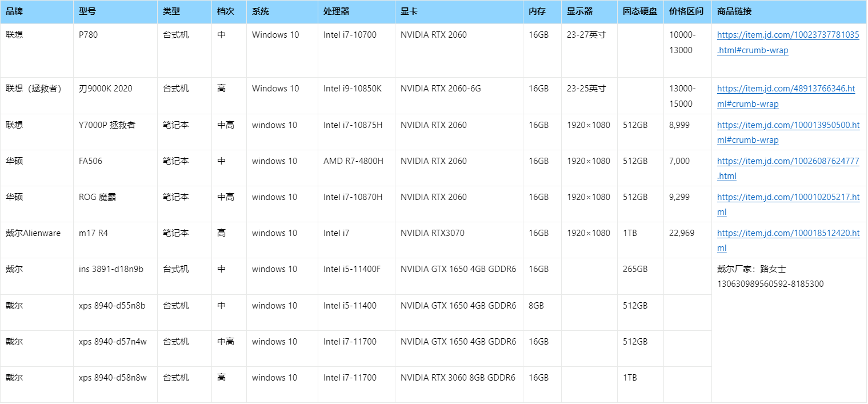The image size is (868, 404).
Task: Click the 显卡 column header
Action: coord(409,11)
